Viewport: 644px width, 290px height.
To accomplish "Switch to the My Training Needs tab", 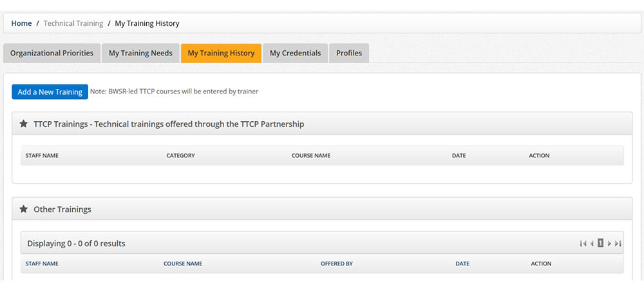I will (140, 53).
